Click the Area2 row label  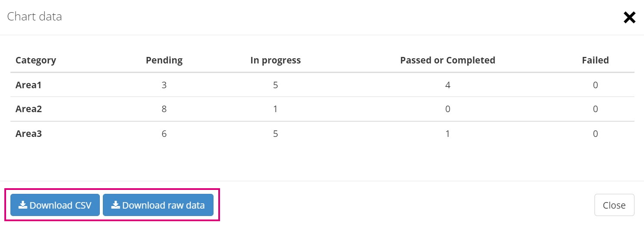pos(29,109)
